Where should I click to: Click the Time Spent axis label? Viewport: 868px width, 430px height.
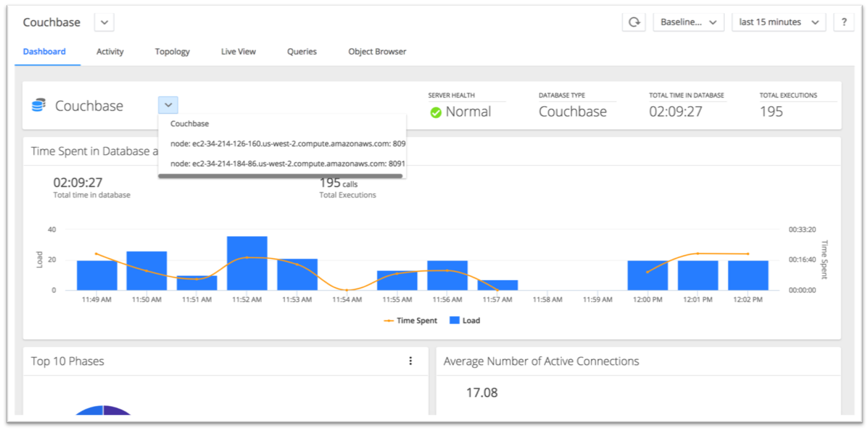825,259
